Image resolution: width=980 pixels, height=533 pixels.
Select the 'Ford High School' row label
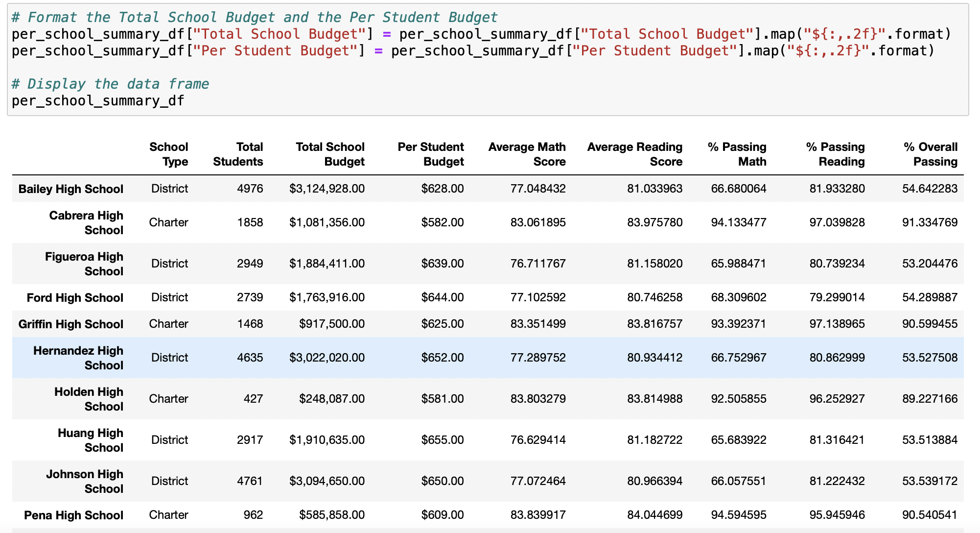point(75,298)
